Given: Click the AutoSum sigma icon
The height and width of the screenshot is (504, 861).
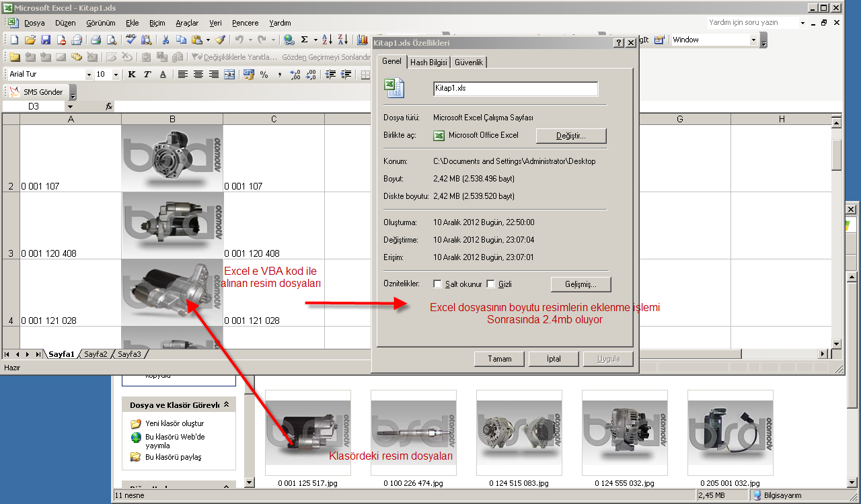Looking at the screenshot, I should click(x=305, y=40).
